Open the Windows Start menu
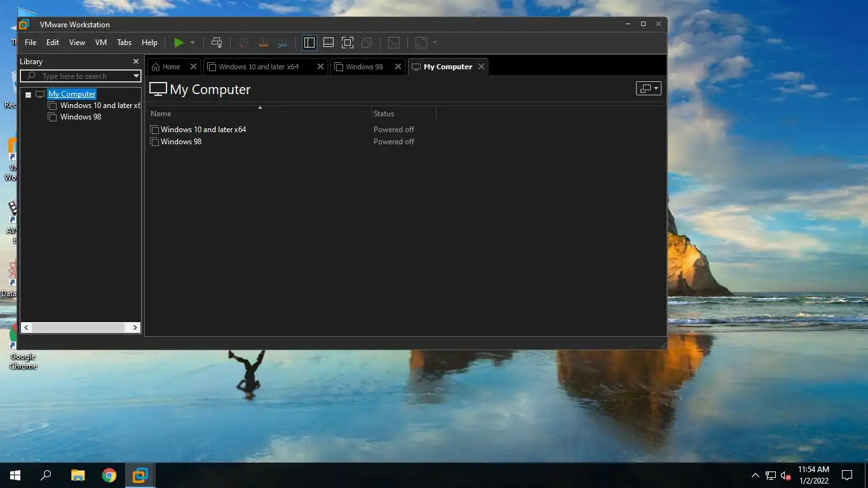This screenshot has height=488, width=868. click(15, 475)
